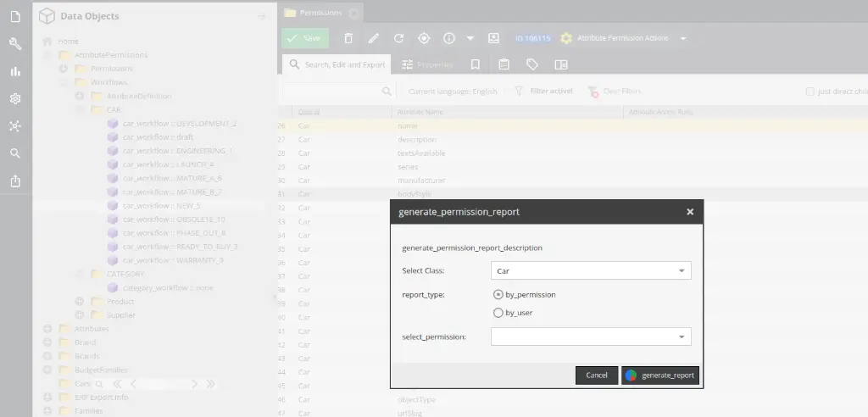The image size is (868, 417).
Task: Expand the Permissions folder in tree
Action: 64,69
